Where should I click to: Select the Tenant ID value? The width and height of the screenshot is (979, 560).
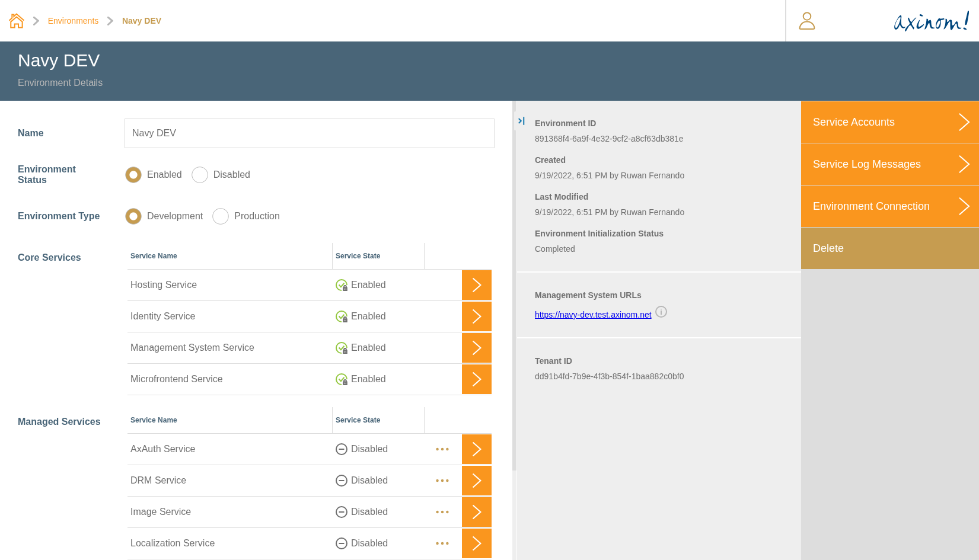(609, 376)
